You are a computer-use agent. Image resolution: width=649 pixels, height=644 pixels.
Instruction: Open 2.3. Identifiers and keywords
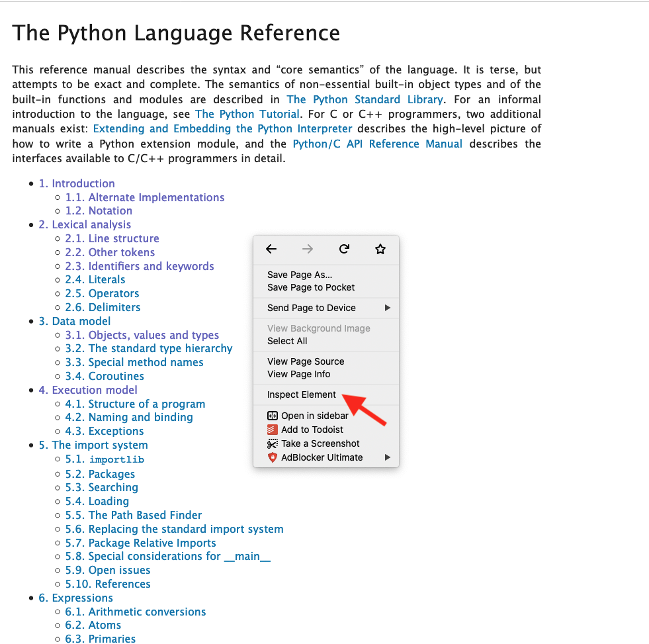click(x=140, y=266)
